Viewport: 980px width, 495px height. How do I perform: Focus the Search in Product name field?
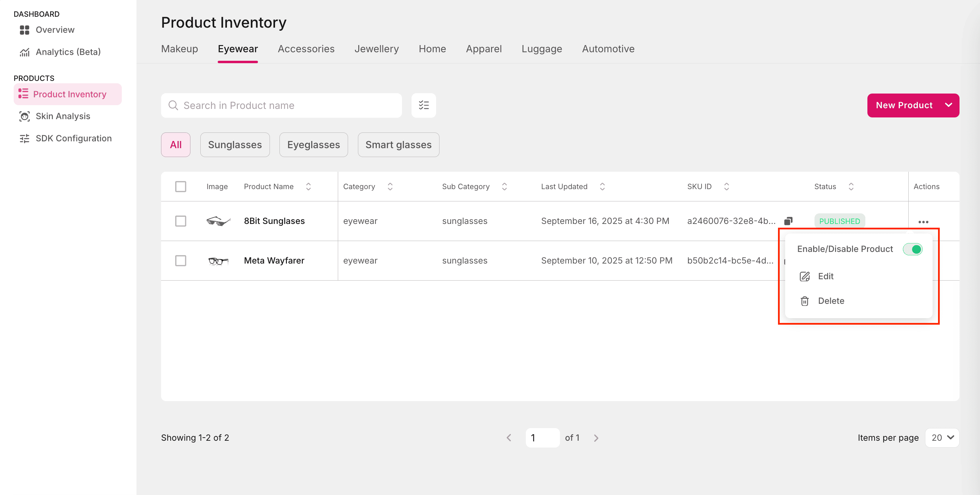(282, 105)
